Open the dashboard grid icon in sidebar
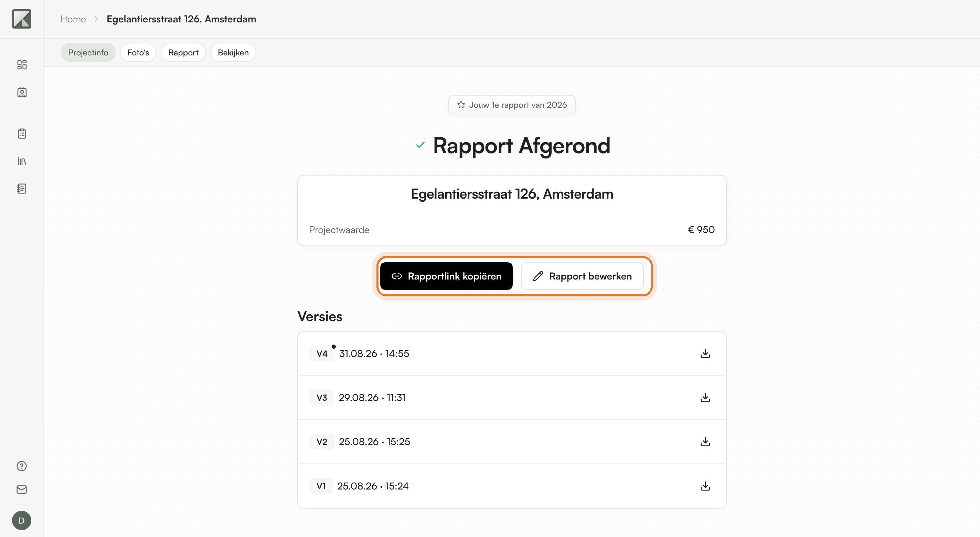Viewport: 980px width, 537px height. click(x=22, y=65)
